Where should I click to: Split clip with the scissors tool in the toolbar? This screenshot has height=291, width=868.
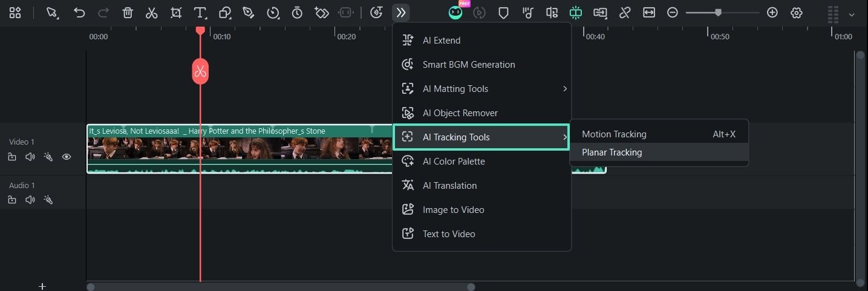coord(152,13)
